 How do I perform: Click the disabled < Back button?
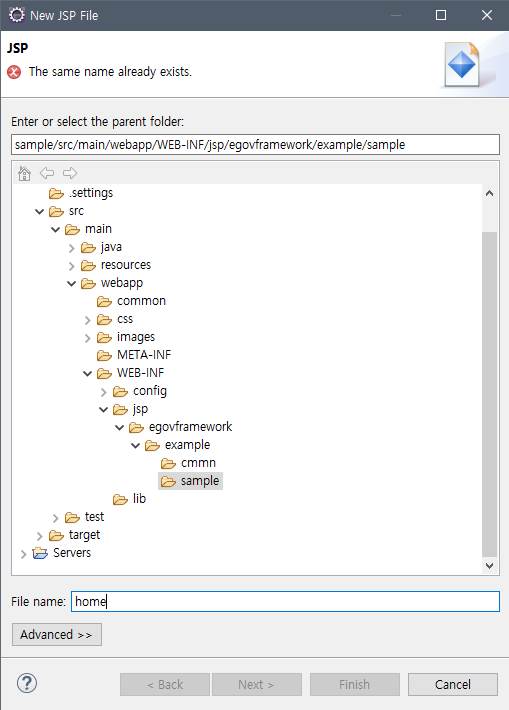pyautogui.click(x=165, y=684)
